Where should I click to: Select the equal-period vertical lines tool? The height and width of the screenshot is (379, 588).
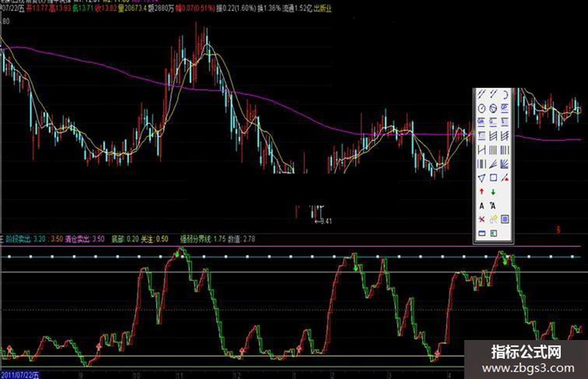click(x=493, y=150)
